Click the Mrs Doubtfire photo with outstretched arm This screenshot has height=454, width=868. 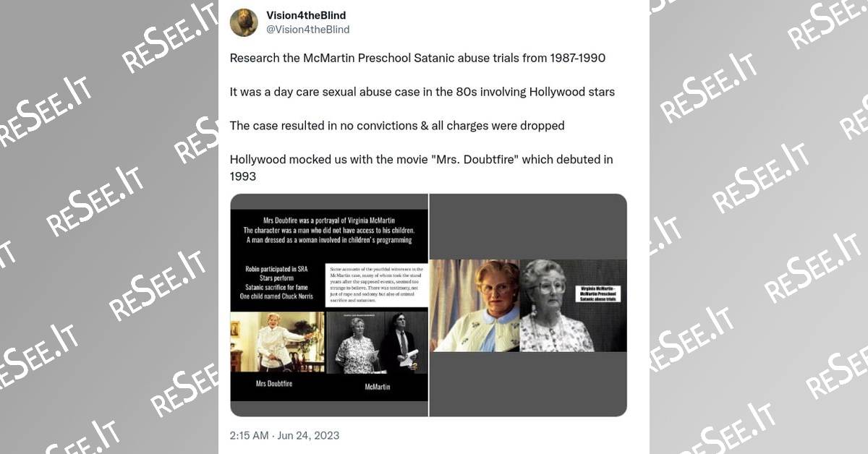pyautogui.click(x=277, y=342)
